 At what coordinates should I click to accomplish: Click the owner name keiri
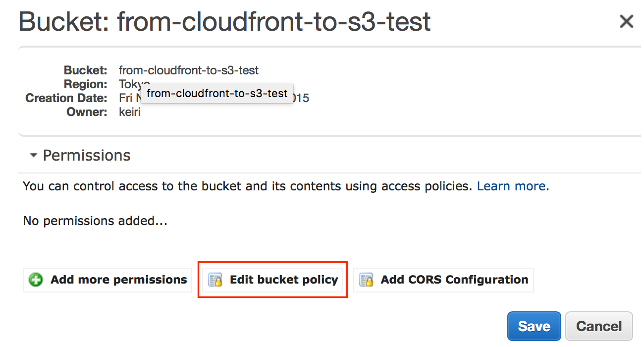click(x=130, y=112)
